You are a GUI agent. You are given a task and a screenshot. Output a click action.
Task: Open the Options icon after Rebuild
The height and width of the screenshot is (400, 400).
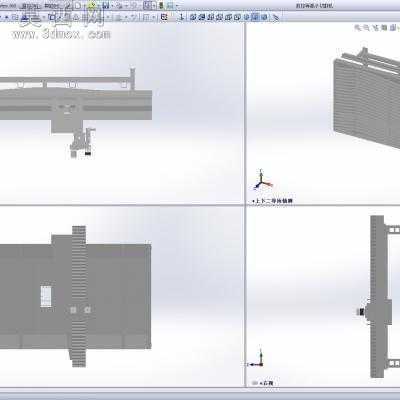pos(170,5)
